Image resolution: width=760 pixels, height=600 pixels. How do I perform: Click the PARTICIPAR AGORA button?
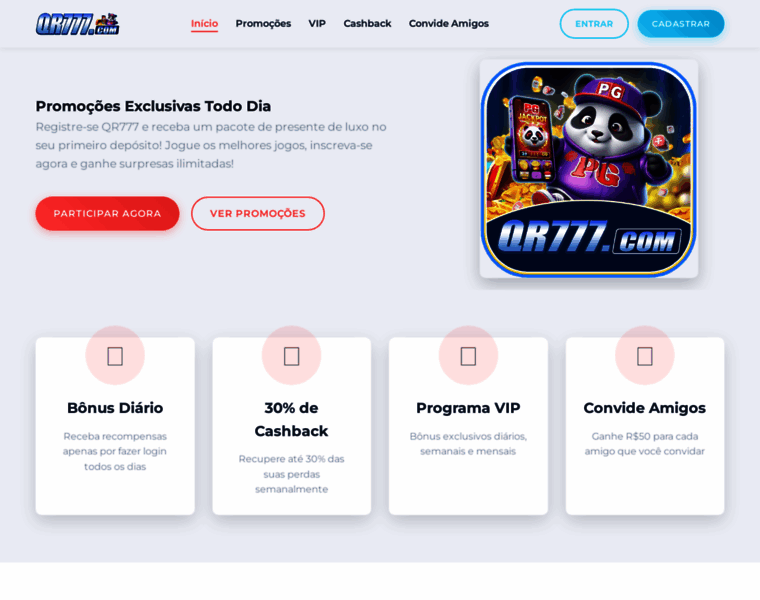[x=107, y=213]
